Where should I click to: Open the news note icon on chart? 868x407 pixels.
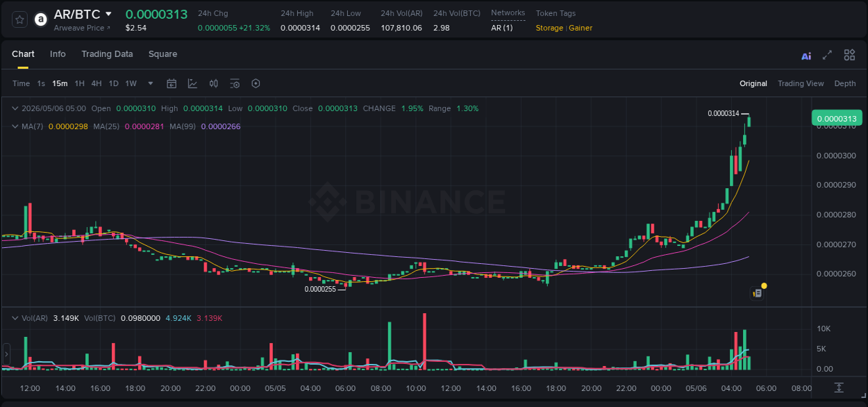tap(758, 293)
